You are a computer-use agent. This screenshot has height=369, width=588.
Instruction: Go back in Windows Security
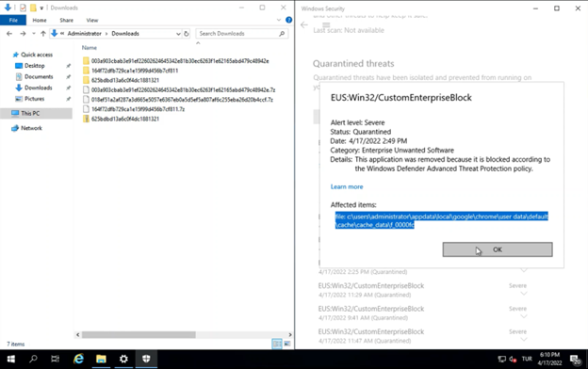pos(304,25)
